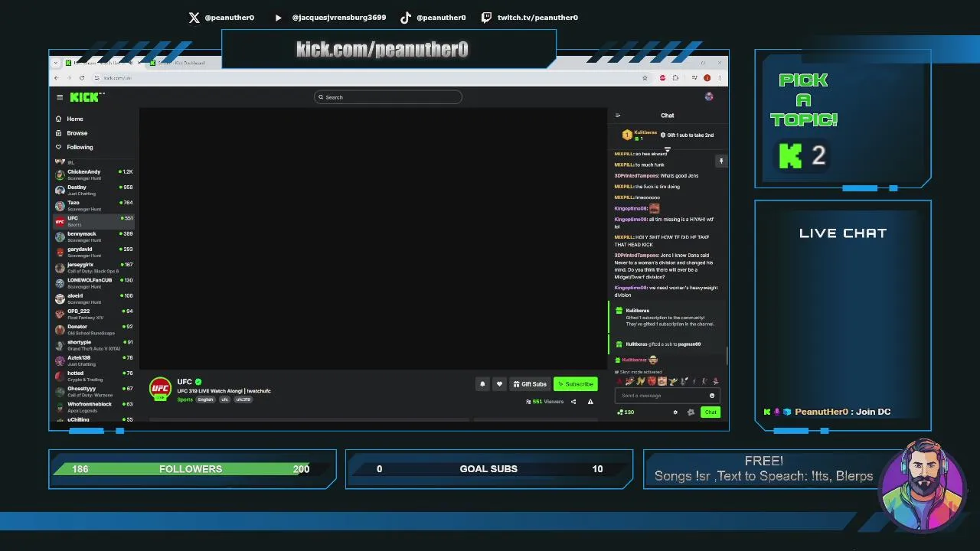The width and height of the screenshot is (980, 551).
Task: Open Aztek138 channel in the sidebar
Action: 94,360
